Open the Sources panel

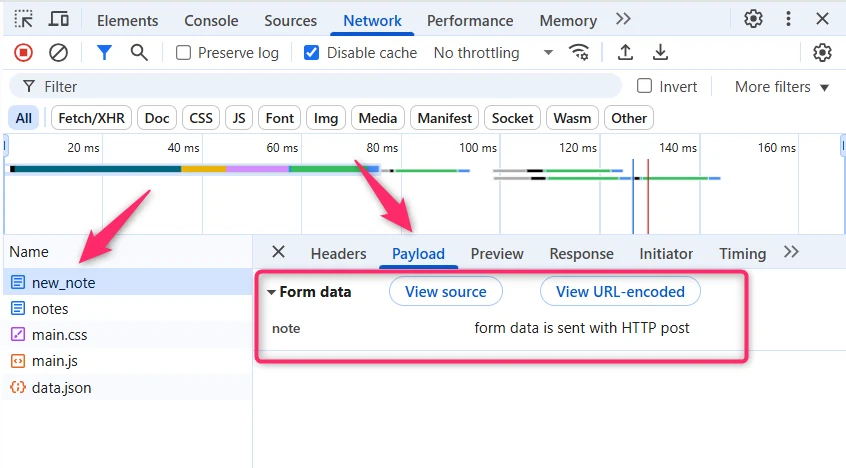coord(290,21)
